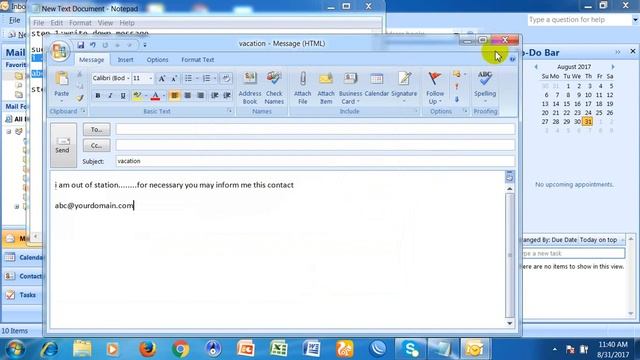
Task: Send the vacation message
Action: 63,145
